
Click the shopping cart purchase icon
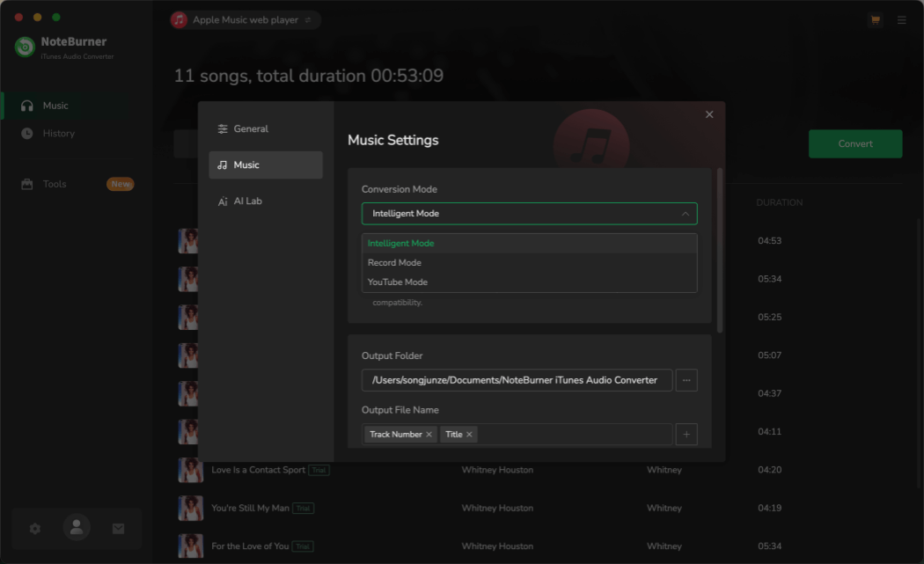coord(875,19)
